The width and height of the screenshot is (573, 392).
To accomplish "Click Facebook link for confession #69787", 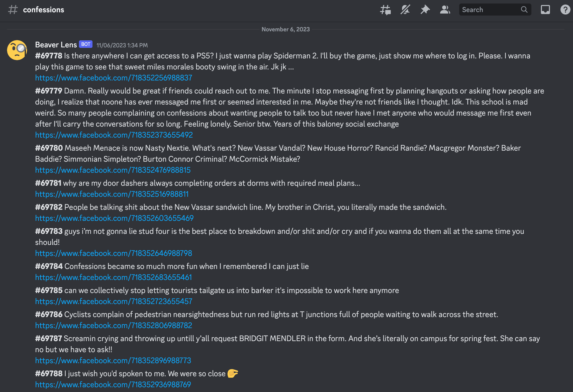I will (x=113, y=360).
